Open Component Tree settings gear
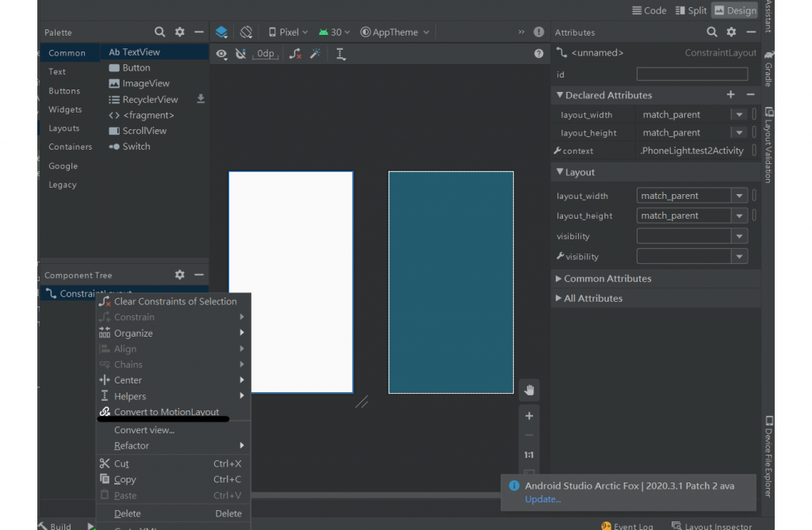 [x=180, y=275]
